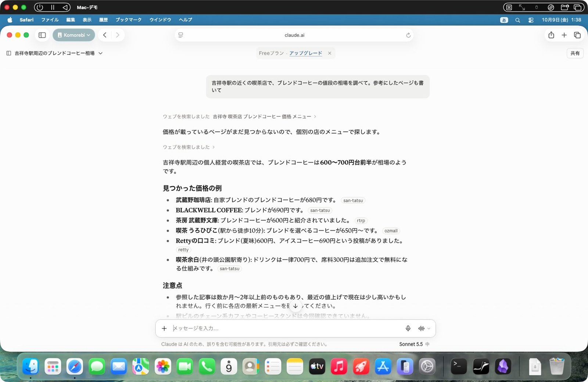Click the voice mode waveform icon
Screen dimensions: 588x382
click(x=421, y=328)
